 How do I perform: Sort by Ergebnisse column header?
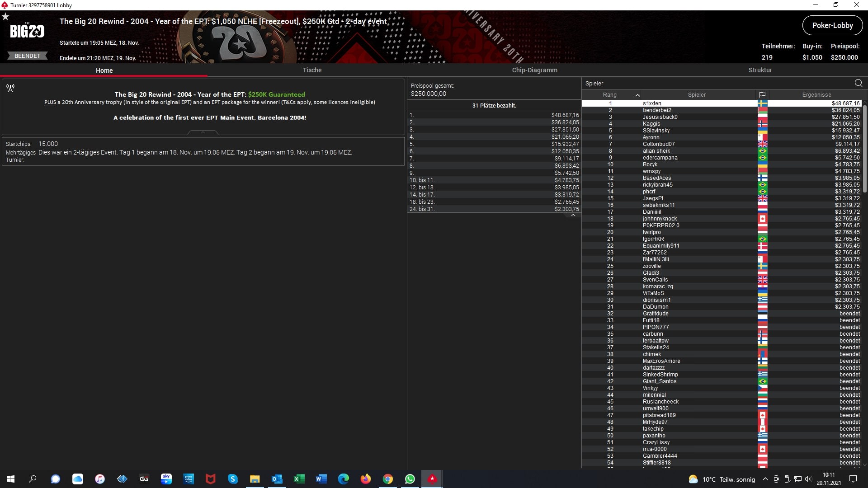[x=816, y=95]
